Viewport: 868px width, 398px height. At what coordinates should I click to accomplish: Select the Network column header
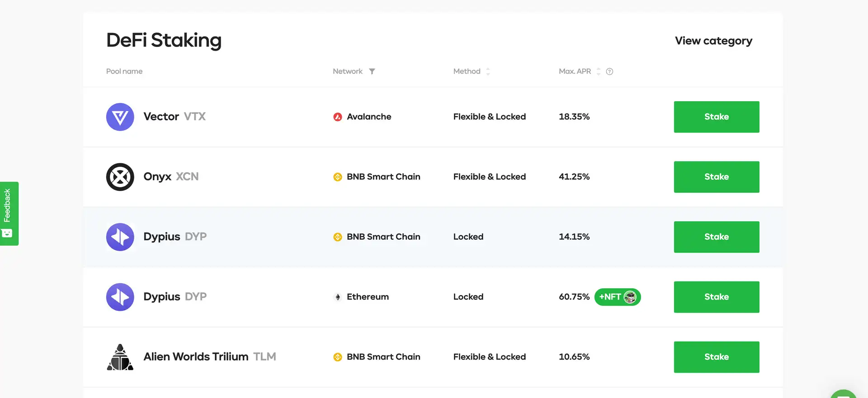[347, 71]
